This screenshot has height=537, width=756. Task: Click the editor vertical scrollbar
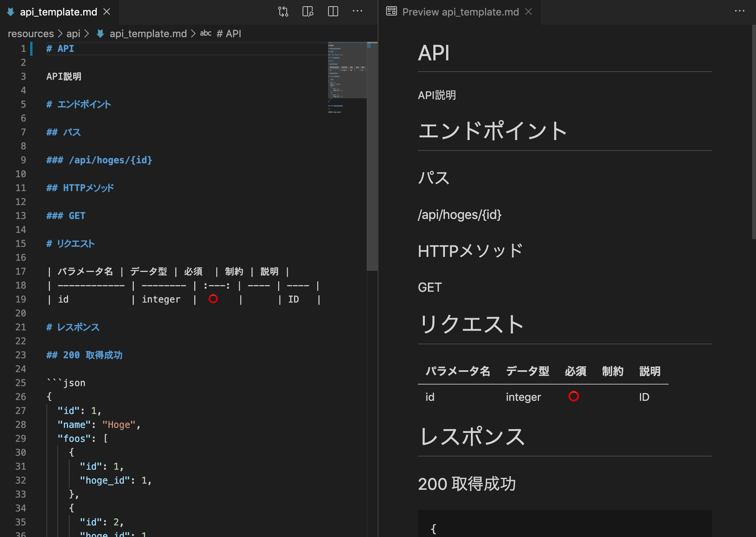tap(372, 156)
